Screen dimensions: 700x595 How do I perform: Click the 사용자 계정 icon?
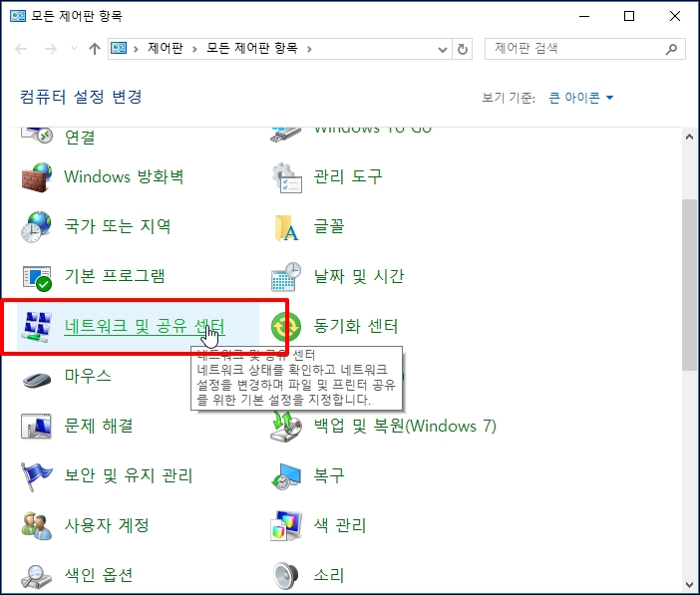tap(37, 526)
